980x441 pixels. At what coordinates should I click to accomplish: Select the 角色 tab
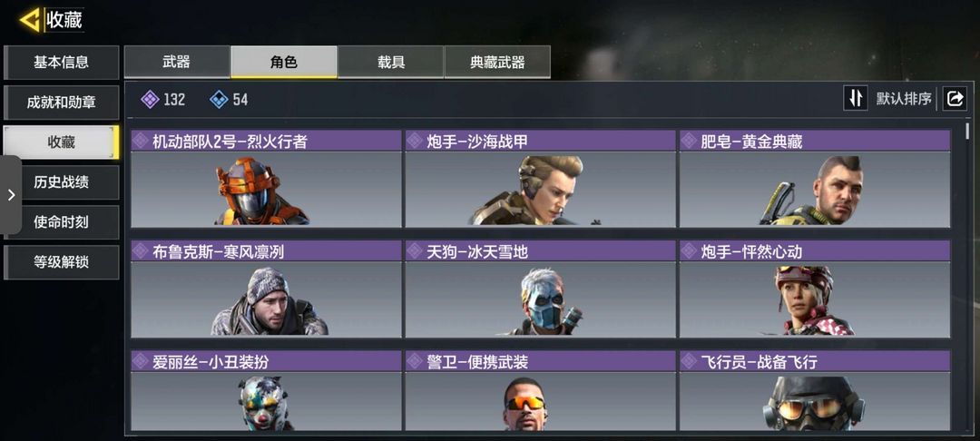[x=284, y=62]
